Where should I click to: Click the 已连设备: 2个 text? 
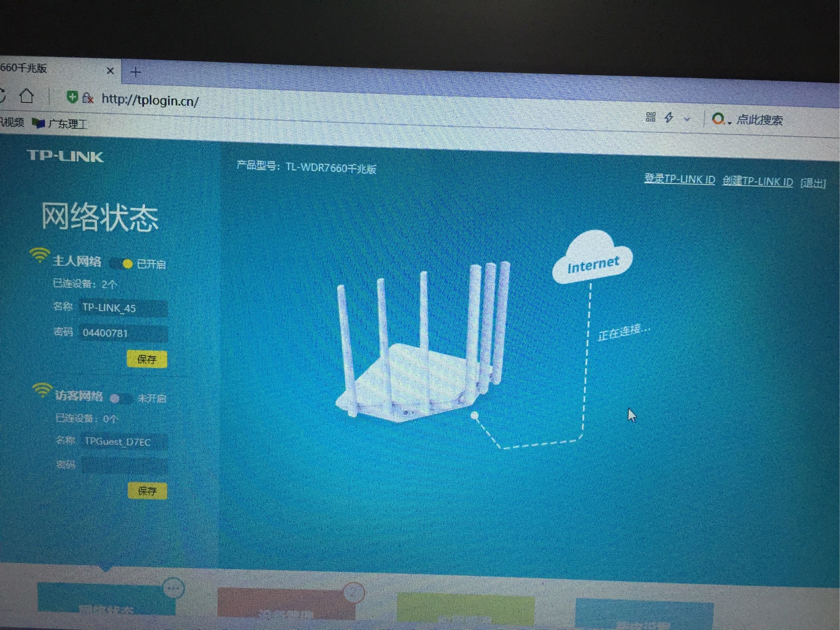[x=85, y=284]
